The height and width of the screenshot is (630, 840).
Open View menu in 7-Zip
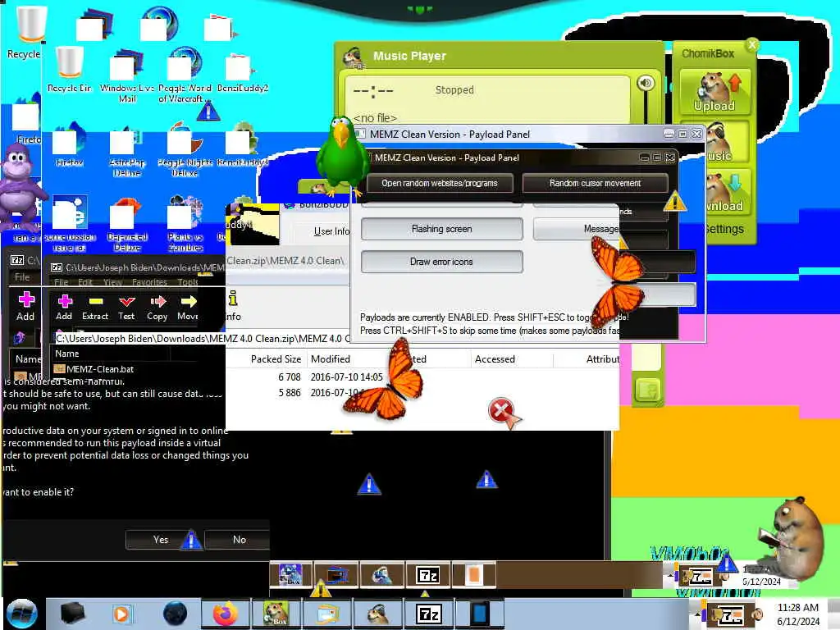pos(112,282)
